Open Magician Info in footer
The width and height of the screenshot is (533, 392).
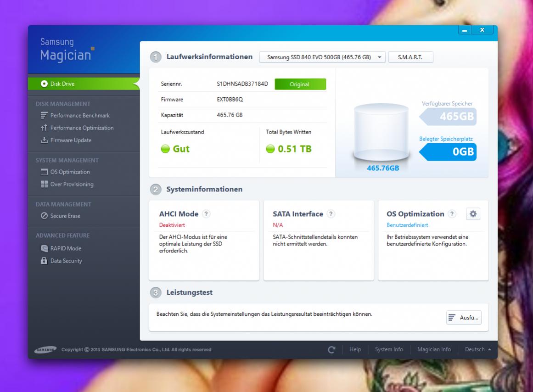coord(434,349)
